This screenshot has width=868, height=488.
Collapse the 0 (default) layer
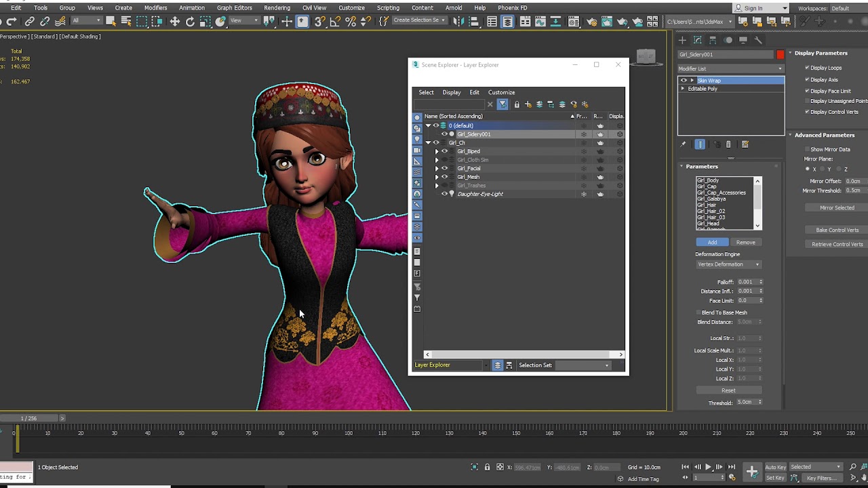coord(428,125)
